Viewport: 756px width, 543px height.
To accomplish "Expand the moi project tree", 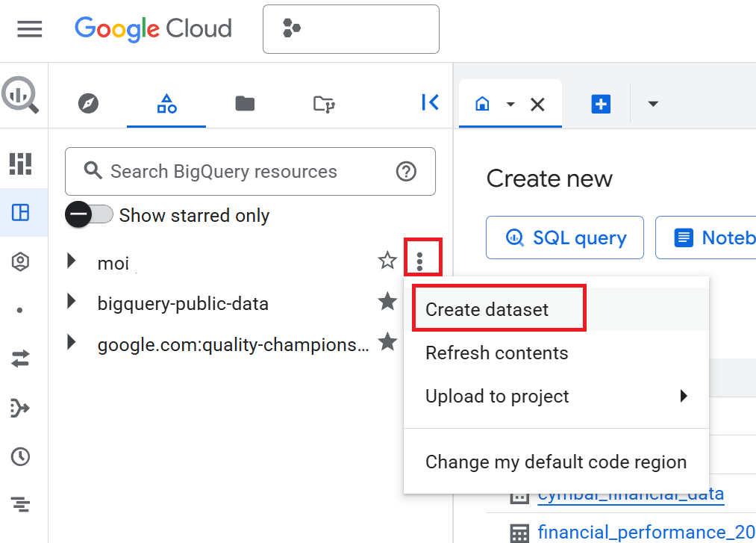I will (x=72, y=261).
